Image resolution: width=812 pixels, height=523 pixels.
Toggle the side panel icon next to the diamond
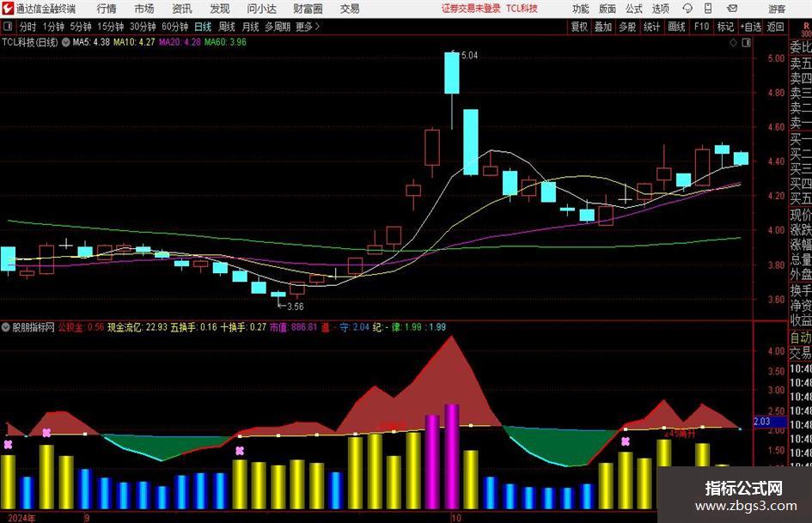click(746, 43)
